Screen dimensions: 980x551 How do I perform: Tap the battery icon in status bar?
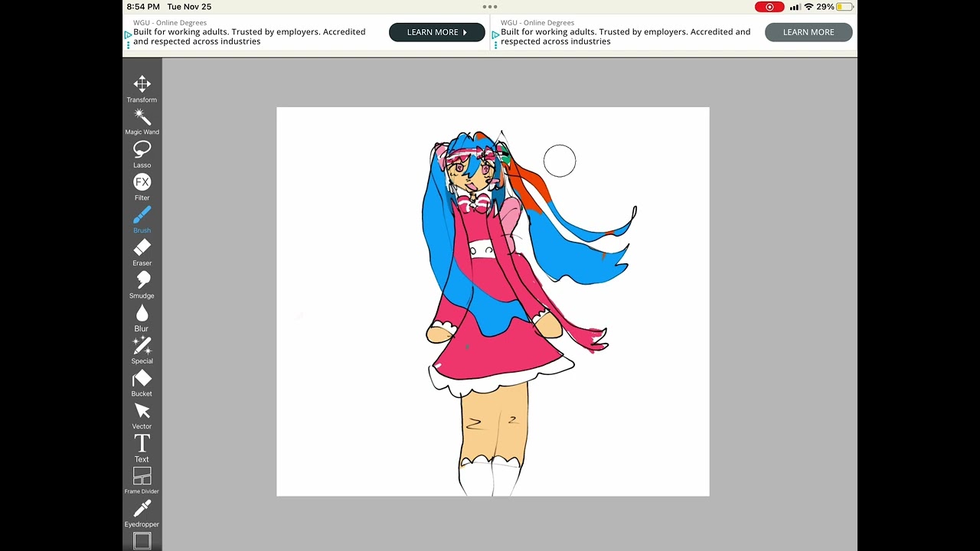pos(845,7)
